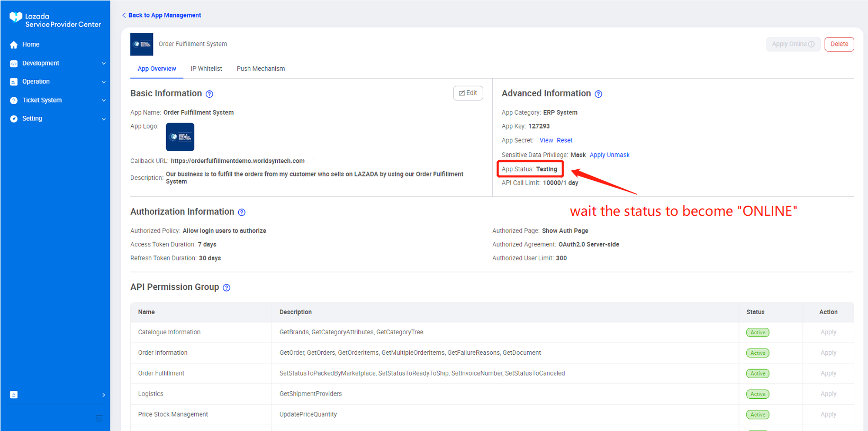Click the Order Information row name
The height and width of the screenshot is (431, 868).
(x=162, y=353)
